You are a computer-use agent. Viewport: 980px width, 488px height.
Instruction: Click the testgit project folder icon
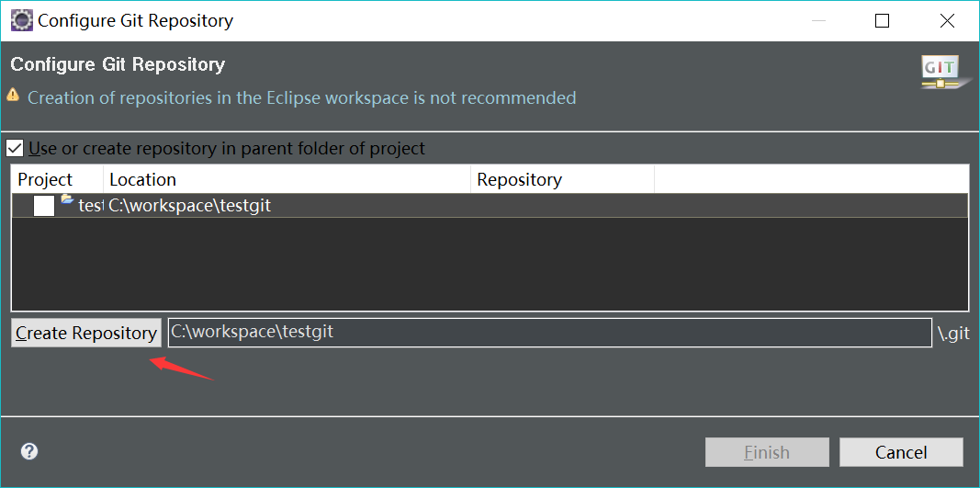pyautogui.click(x=67, y=199)
